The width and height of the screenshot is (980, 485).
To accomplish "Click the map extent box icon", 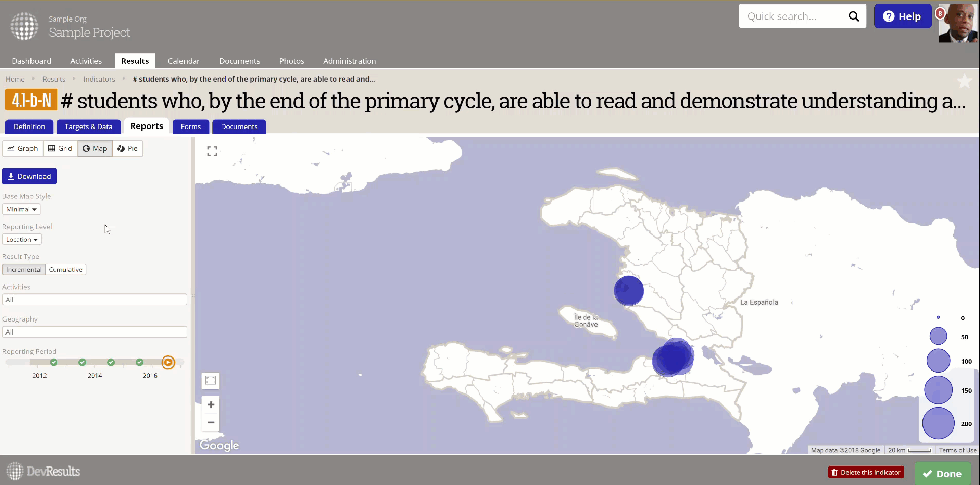I will tap(210, 380).
